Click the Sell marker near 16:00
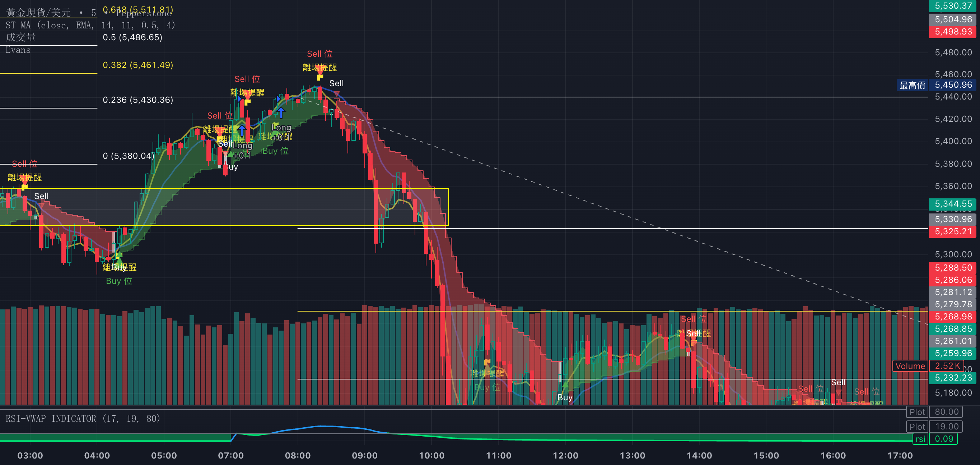980x465 pixels. click(839, 382)
